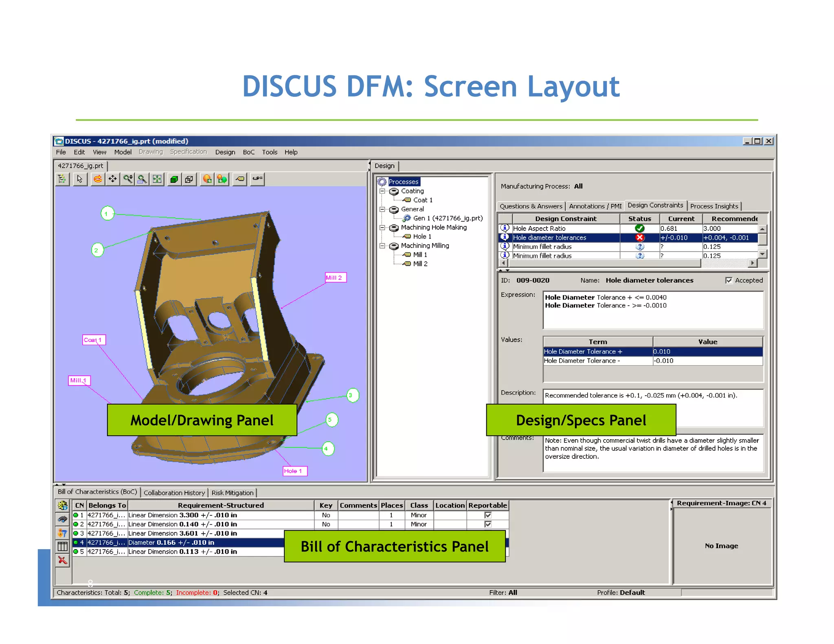This screenshot has width=834, height=644.
Task: Click constraint table scroll right arrow
Action: coord(753,263)
